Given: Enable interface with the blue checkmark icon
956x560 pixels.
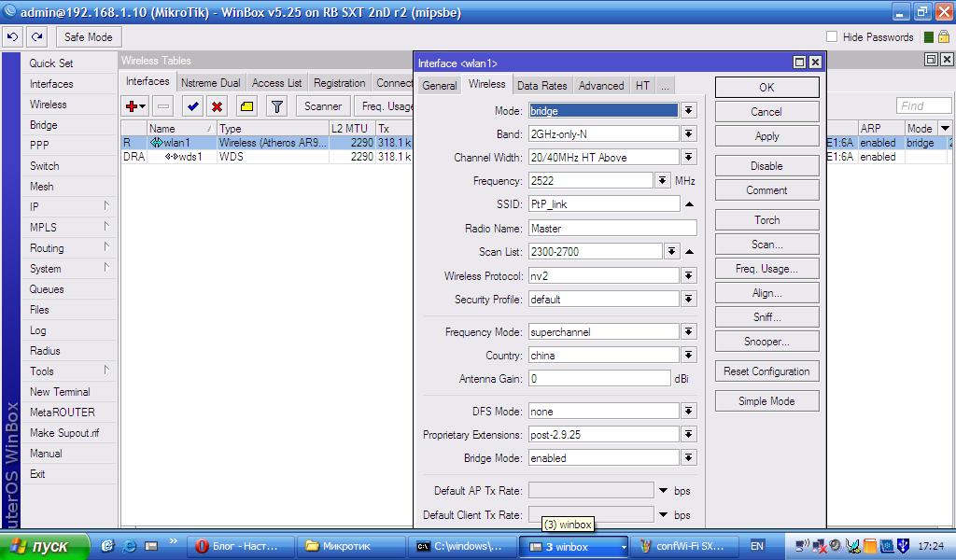Looking at the screenshot, I should click(192, 106).
